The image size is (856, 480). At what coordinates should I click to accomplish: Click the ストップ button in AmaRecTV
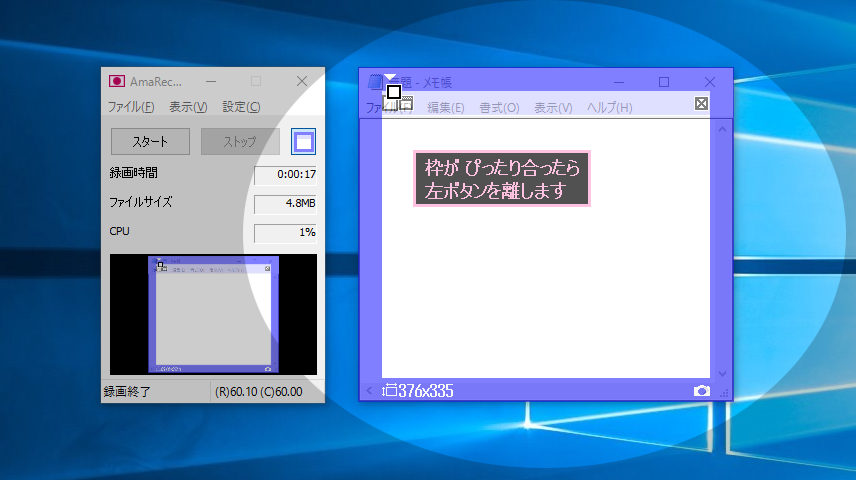tap(240, 141)
